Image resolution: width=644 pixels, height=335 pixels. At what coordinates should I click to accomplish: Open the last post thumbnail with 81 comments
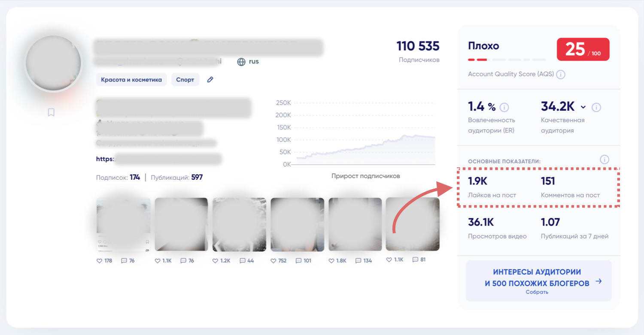coord(412,224)
